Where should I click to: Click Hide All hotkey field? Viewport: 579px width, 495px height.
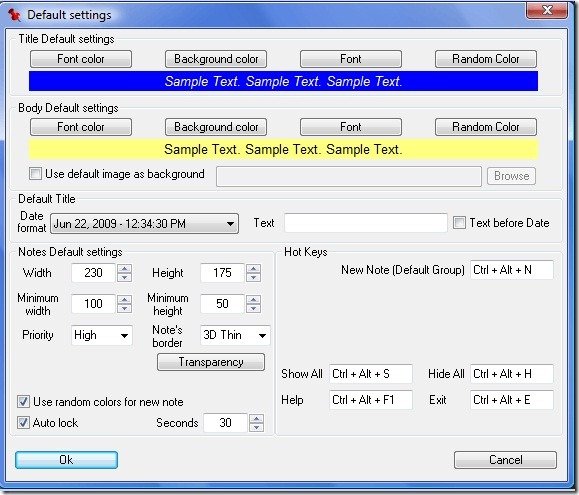[x=512, y=374]
